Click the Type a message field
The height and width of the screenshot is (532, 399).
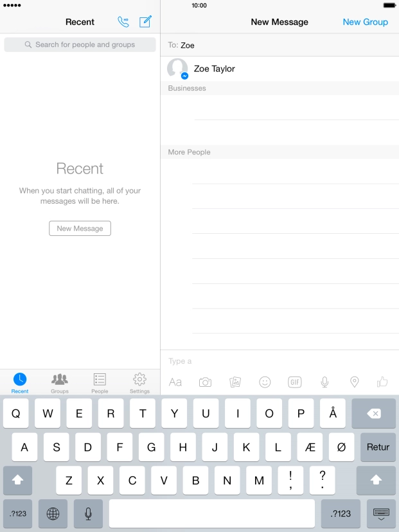coord(279,361)
